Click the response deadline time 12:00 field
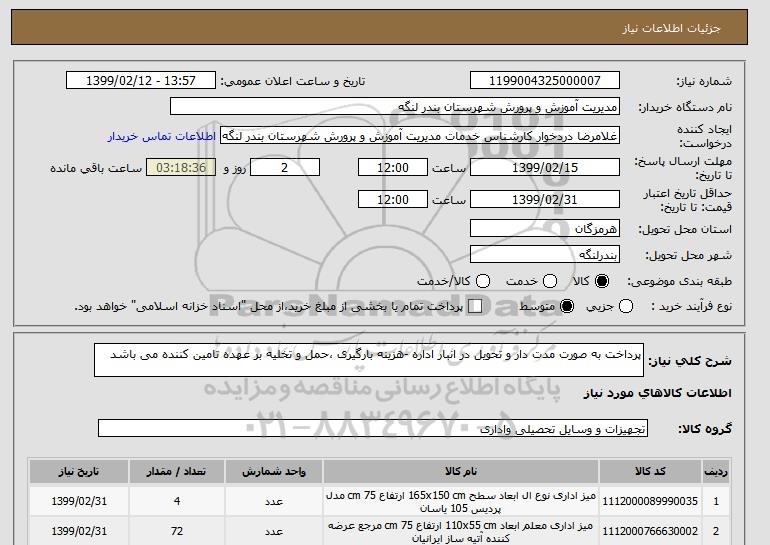 coord(393,167)
